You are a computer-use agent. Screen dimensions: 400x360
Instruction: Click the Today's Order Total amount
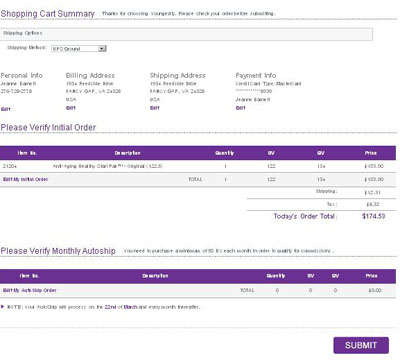pos(373,216)
